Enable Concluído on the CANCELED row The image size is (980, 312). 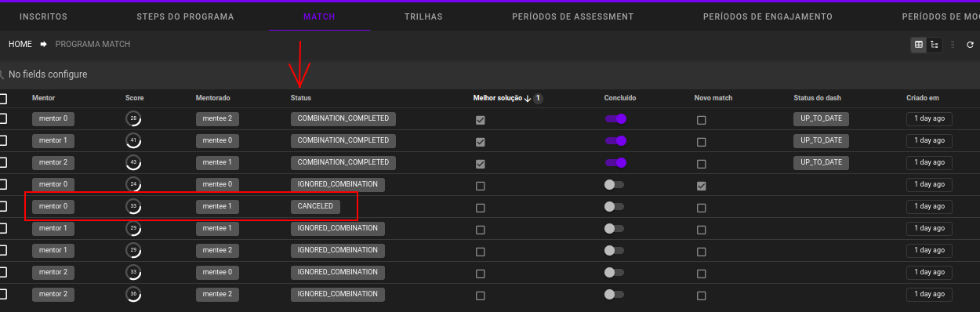[x=614, y=207]
